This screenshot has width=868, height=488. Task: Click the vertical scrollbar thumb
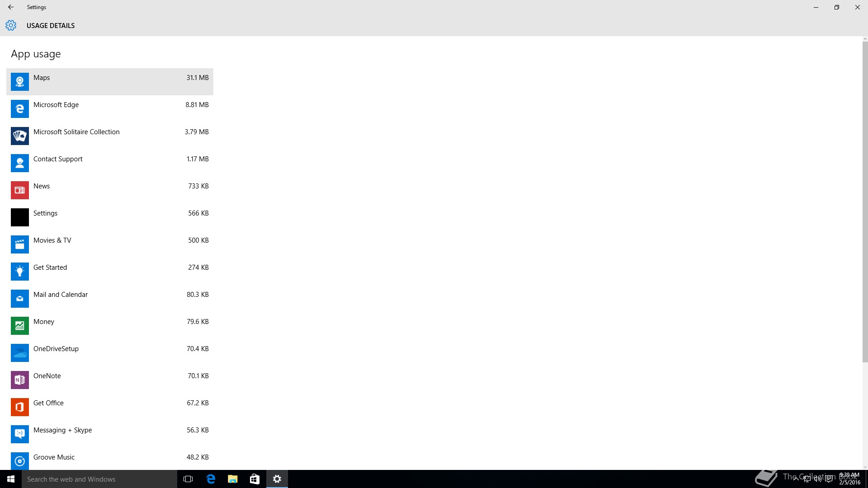coord(865,202)
